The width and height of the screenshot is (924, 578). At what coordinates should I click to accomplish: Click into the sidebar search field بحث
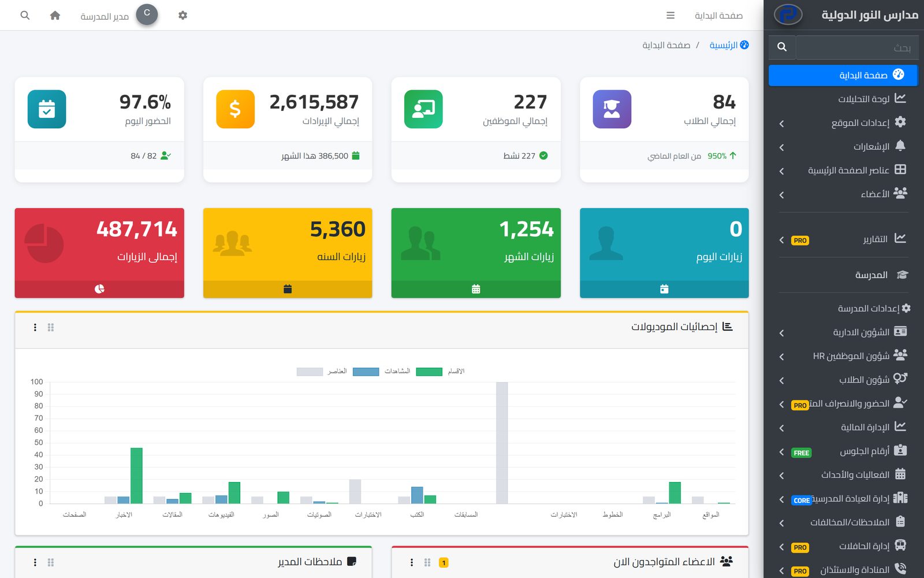pos(857,47)
